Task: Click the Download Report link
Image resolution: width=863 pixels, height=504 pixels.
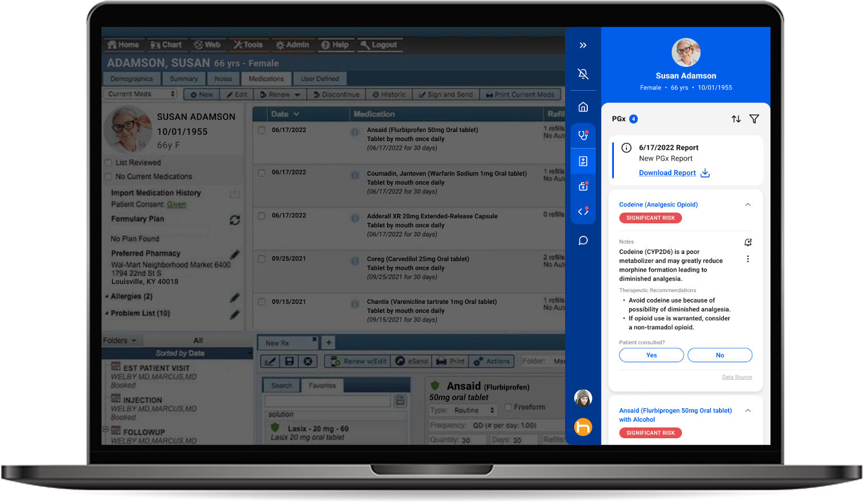Action: [x=667, y=173]
